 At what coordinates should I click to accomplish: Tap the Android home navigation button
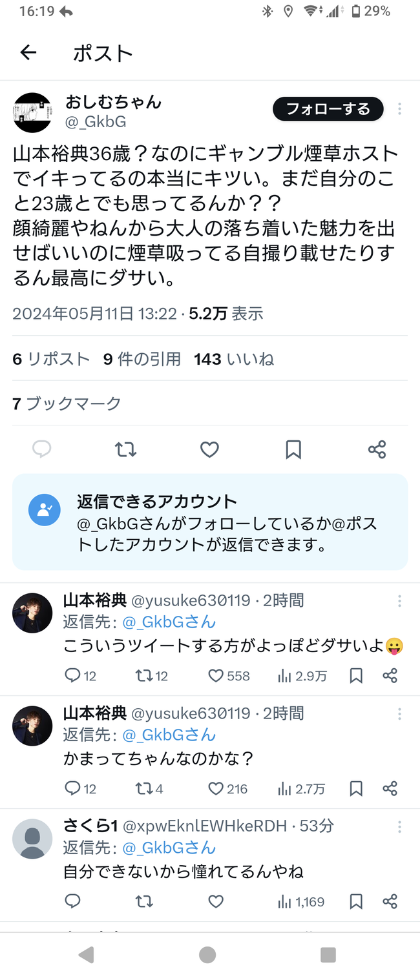pyautogui.click(x=207, y=955)
